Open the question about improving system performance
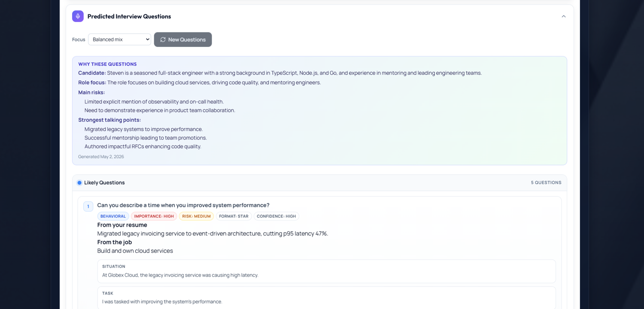 (x=183, y=205)
